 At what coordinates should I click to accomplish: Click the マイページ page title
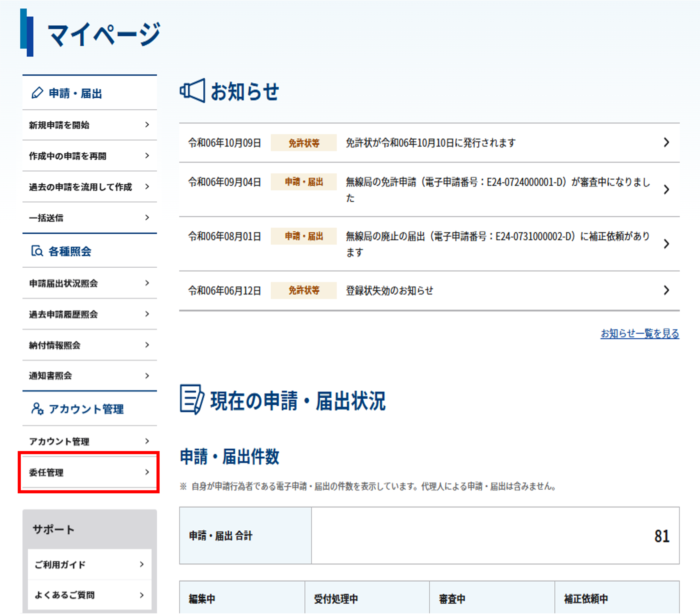coord(104,34)
